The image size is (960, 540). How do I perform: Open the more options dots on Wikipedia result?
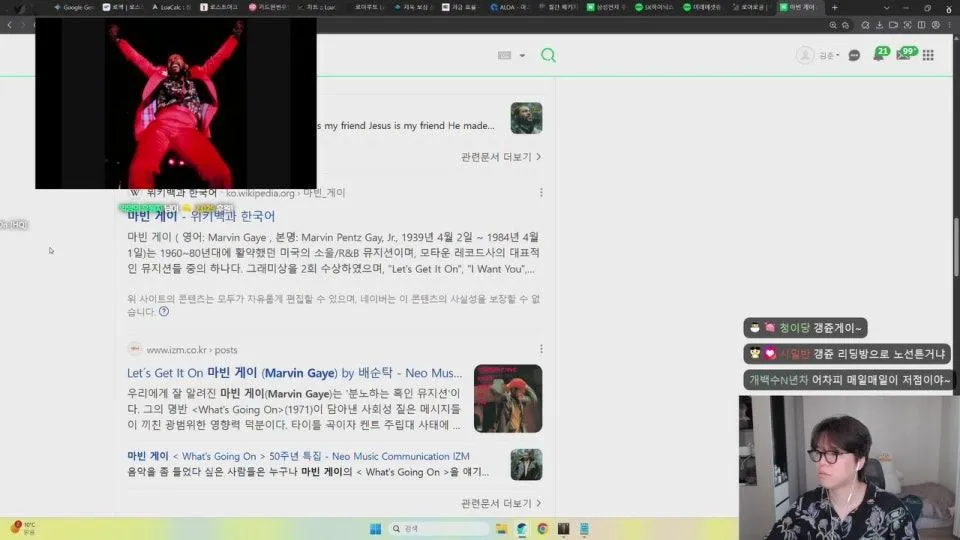tap(541, 193)
